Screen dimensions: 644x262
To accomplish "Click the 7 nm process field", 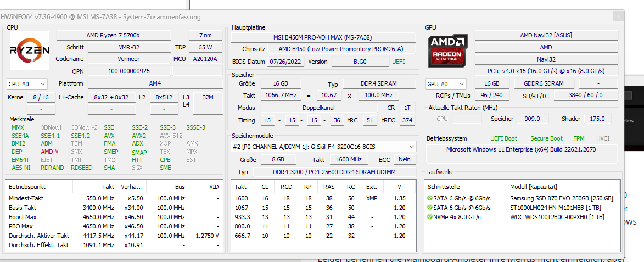I will (205, 35).
